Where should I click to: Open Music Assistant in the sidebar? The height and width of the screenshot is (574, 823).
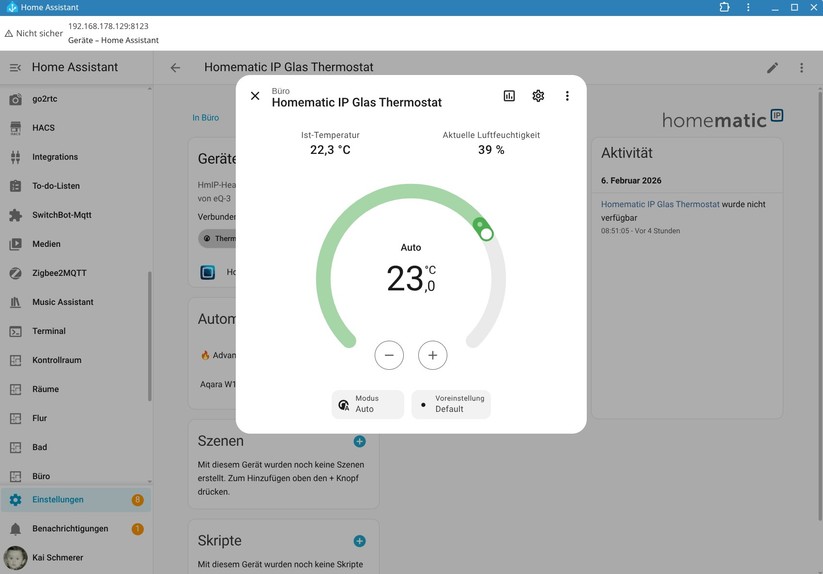click(76, 302)
